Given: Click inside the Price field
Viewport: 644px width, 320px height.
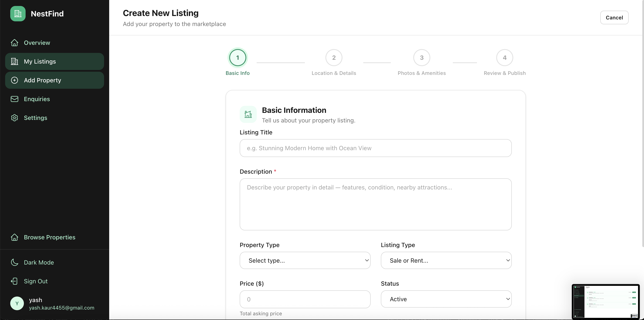Looking at the screenshot, I should click(x=305, y=299).
